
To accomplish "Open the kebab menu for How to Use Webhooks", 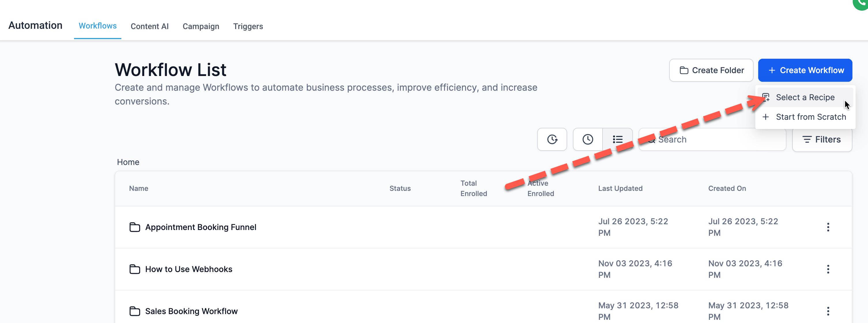I will pos(828,269).
